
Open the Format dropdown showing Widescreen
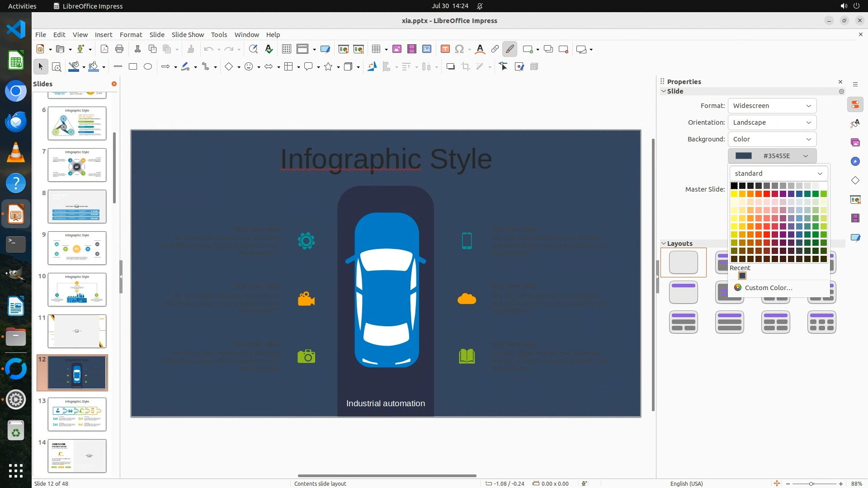click(772, 106)
